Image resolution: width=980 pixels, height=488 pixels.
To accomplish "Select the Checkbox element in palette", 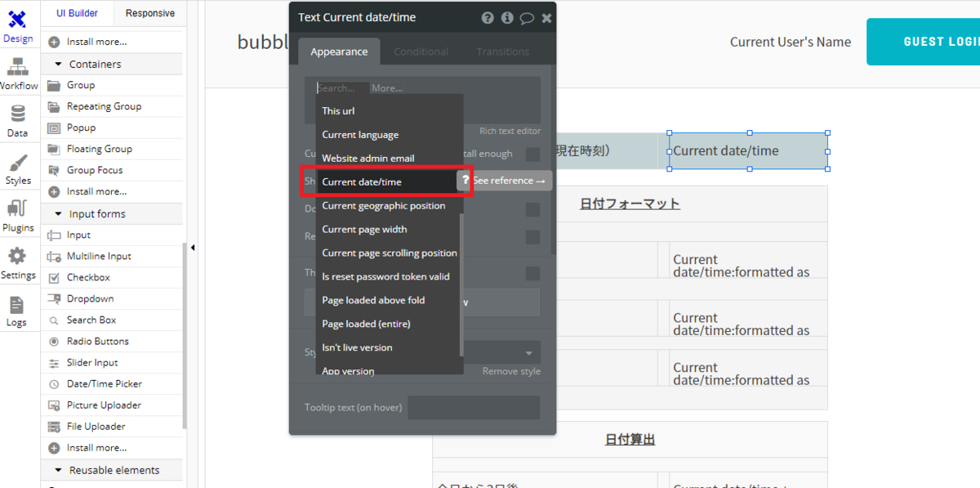I will pyautogui.click(x=113, y=277).
